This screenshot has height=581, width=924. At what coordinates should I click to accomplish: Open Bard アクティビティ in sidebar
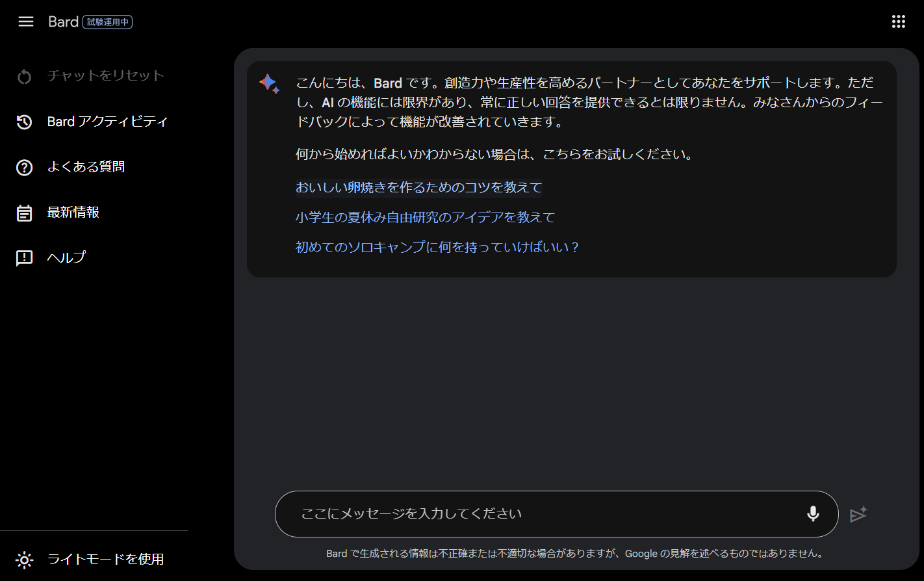tap(108, 122)
